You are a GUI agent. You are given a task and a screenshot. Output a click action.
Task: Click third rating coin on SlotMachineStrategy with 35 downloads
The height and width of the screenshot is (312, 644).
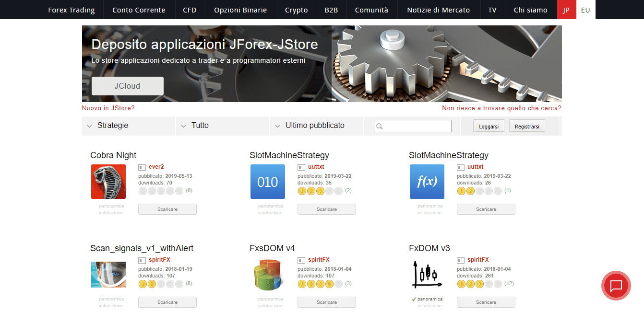(321, 191)
